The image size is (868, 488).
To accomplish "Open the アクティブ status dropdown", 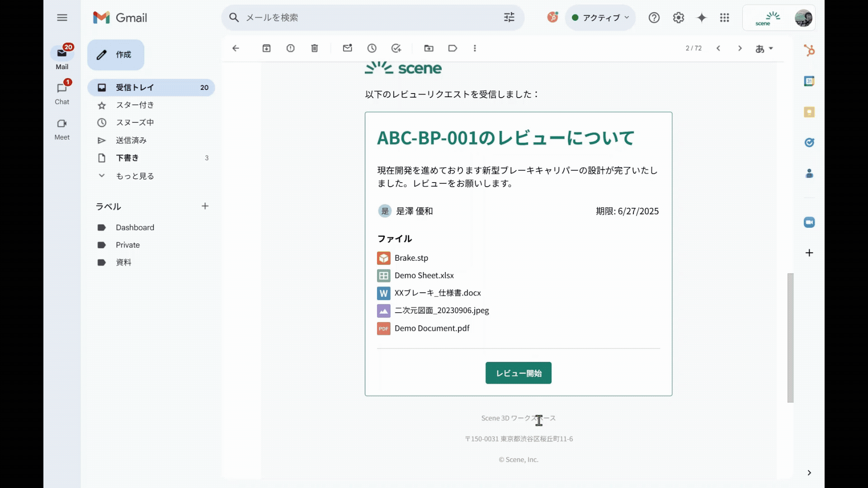I will click(x=600, y=18).
